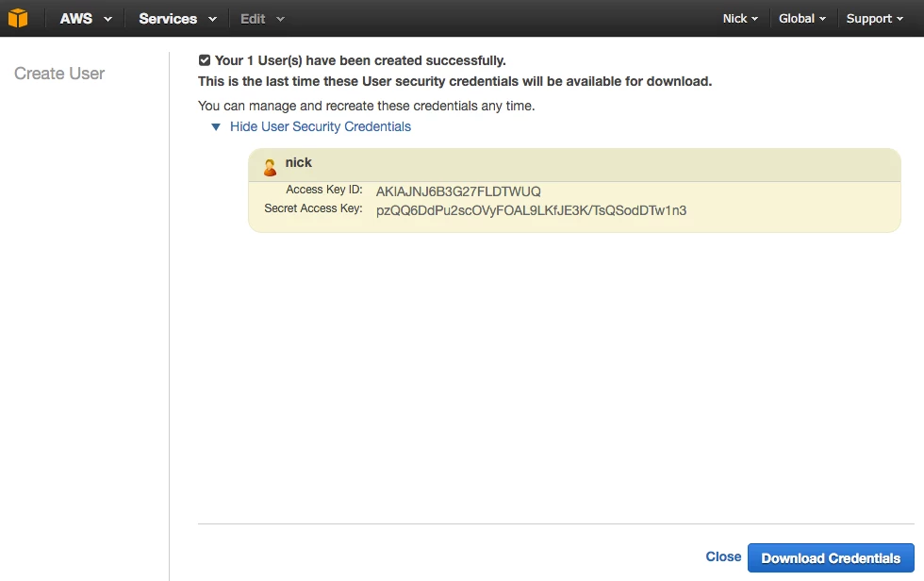
Task: Click the success checkmark icon
Action: point(205,60)
